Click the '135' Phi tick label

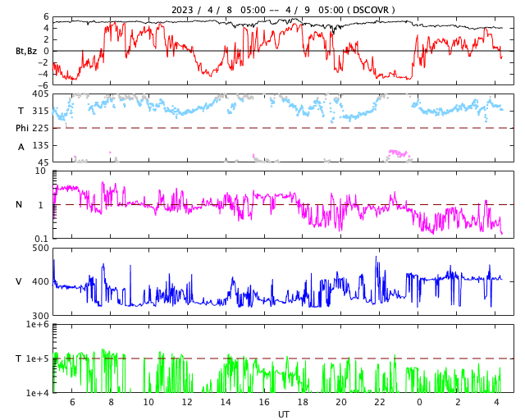coord(40,145)
